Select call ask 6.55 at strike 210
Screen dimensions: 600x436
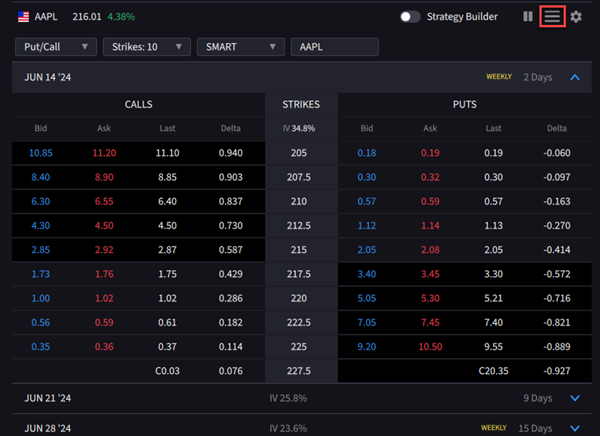tap(104, 201)
